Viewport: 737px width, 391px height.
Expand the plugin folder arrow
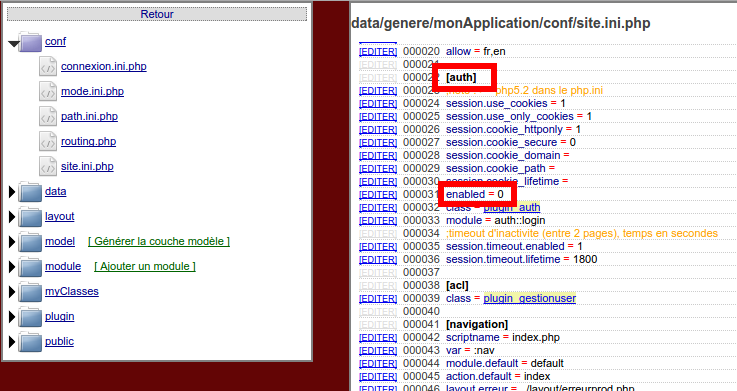tap(12, 317)
